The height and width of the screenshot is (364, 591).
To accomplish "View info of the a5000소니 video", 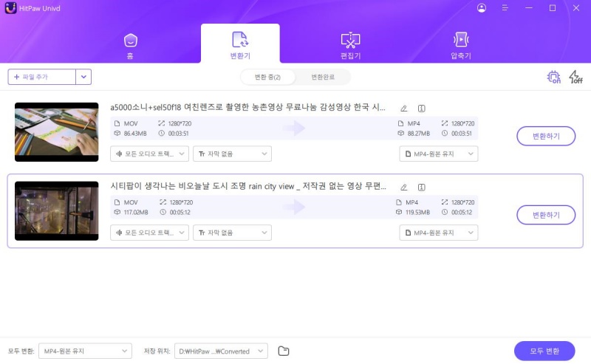I will point(421,109).
